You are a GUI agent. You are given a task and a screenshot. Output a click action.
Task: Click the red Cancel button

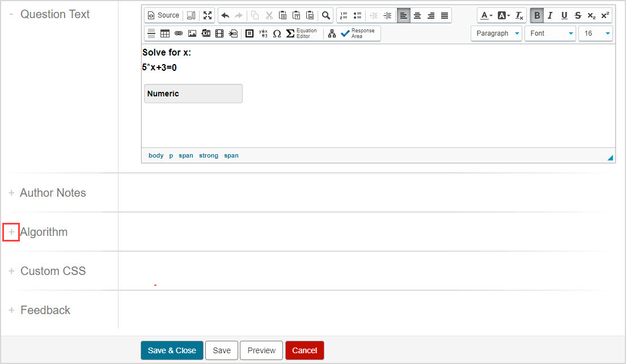[304, 350]
